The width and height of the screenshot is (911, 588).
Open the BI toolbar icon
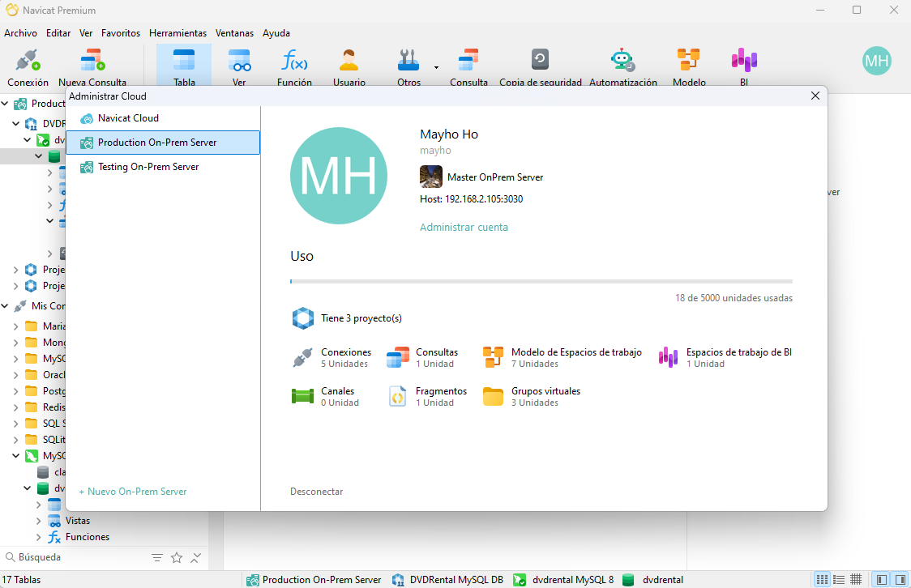click(744, 68)
